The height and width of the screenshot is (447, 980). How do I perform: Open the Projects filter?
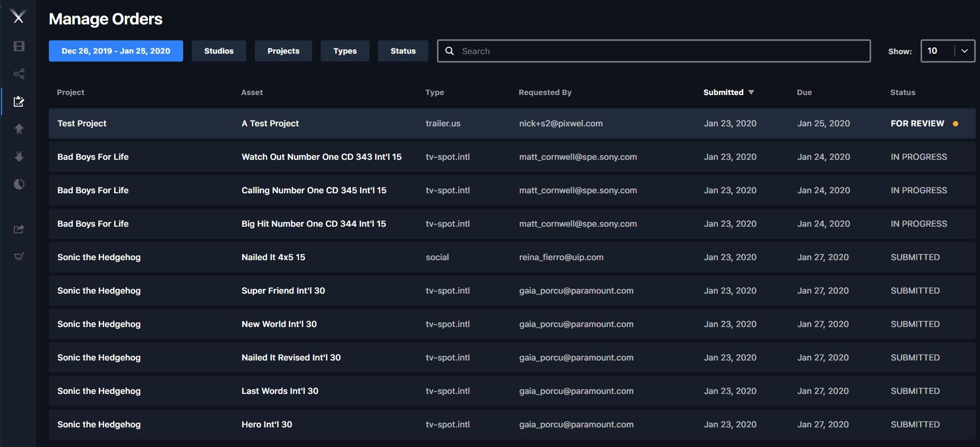coord(283,51)
